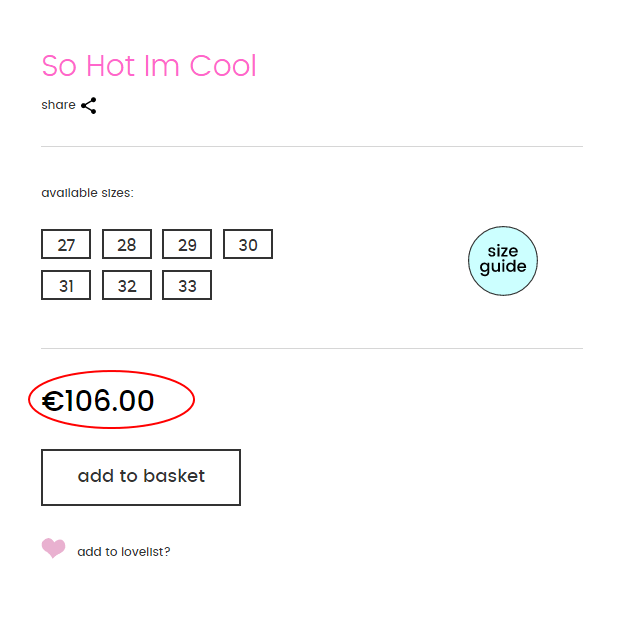Click the 'share' text label

click(58, 105)
